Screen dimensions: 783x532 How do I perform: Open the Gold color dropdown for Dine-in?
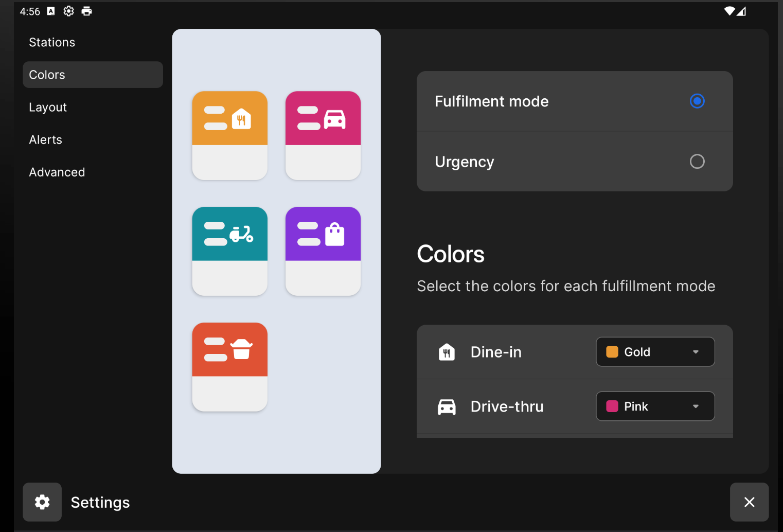(x=655, y=352)
